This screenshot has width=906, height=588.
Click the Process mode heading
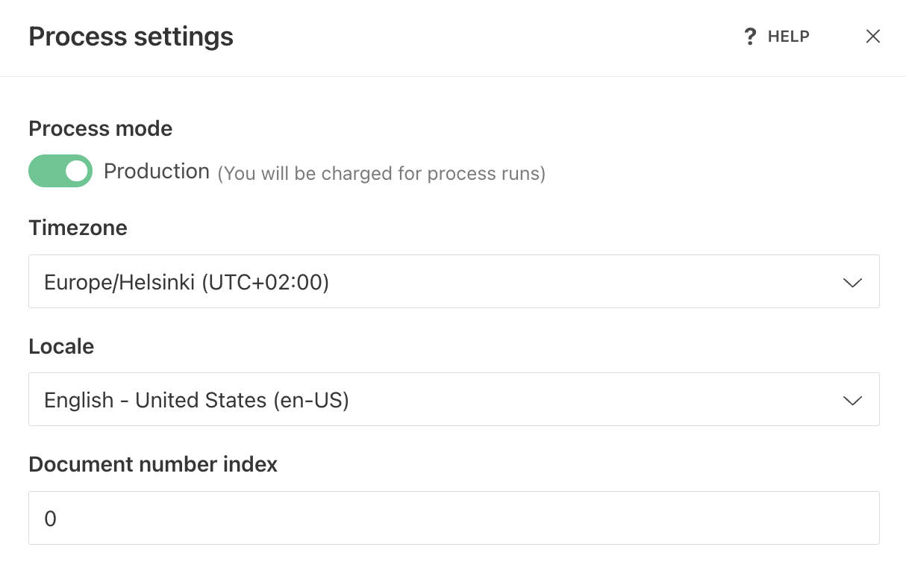[x=100, y=128]
